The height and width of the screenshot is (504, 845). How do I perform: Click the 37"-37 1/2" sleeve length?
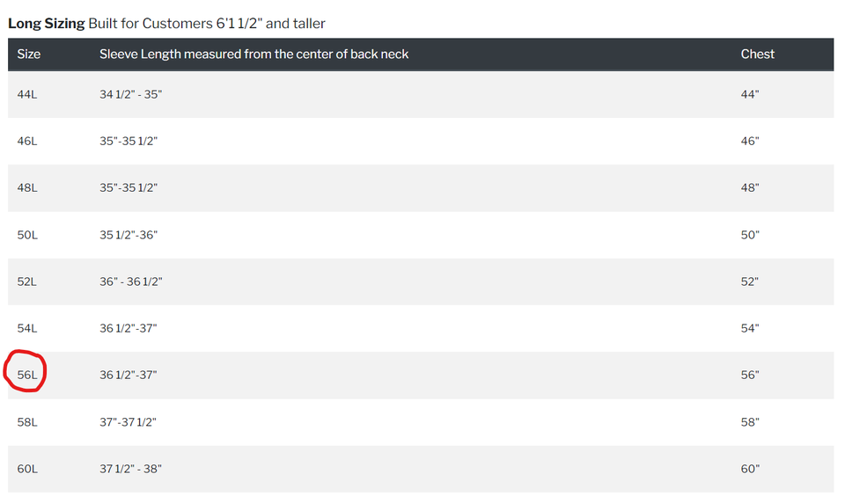pyautogui.click(x=128, y=422)
